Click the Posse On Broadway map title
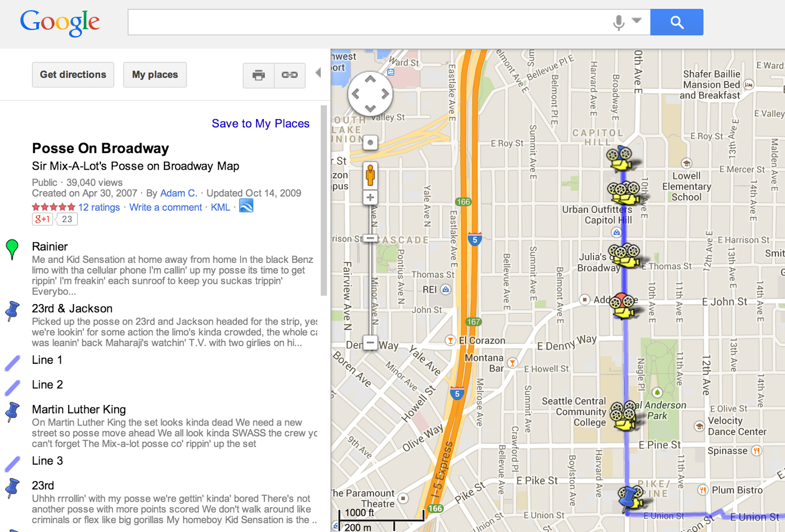 (x=101, y=148)
